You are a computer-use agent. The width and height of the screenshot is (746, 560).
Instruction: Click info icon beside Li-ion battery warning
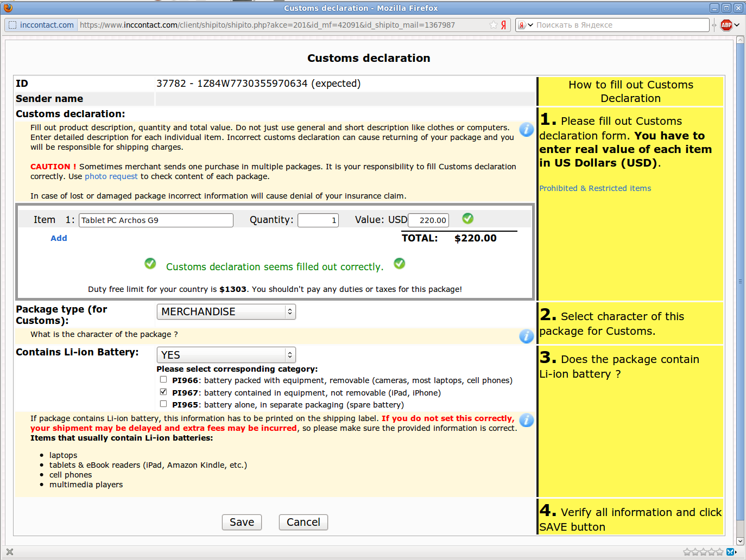tap(526, 421)
